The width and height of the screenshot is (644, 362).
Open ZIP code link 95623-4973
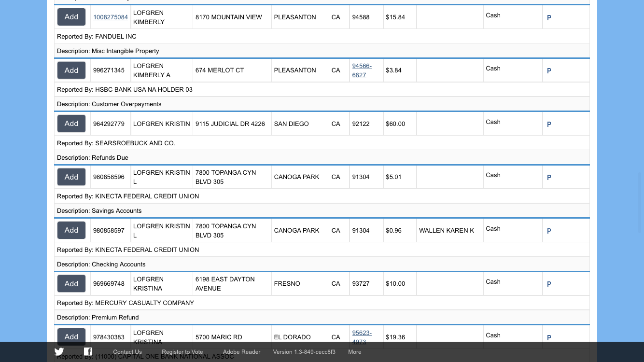click(362, 337)
